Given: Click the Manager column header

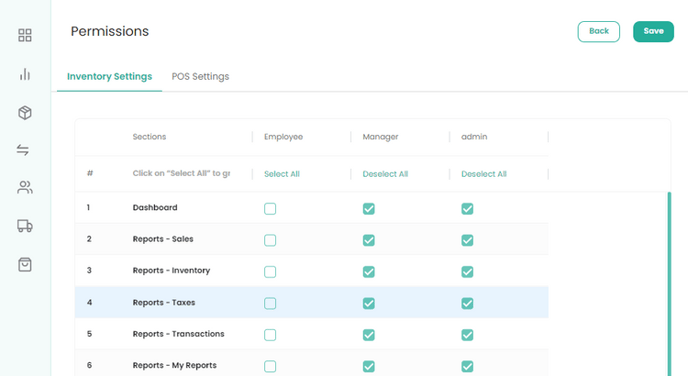Looking at the screenshot, I should point(380,137).
